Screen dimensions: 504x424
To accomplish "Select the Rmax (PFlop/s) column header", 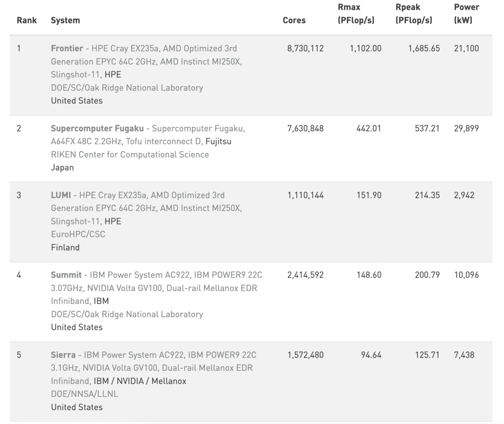I will (356, 14).
